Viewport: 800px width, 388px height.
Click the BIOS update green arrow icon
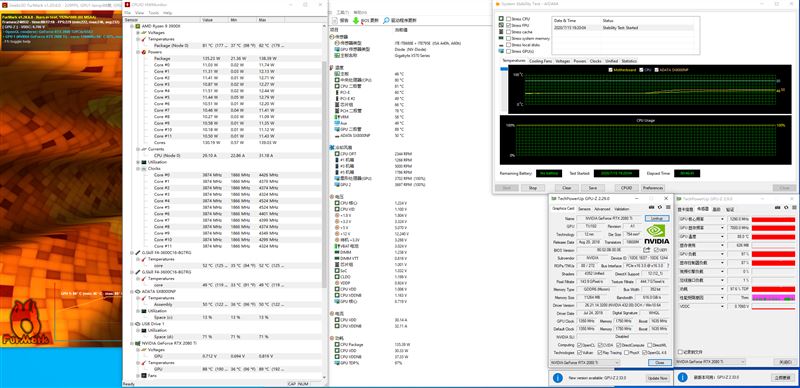click(x=356, y=20)
